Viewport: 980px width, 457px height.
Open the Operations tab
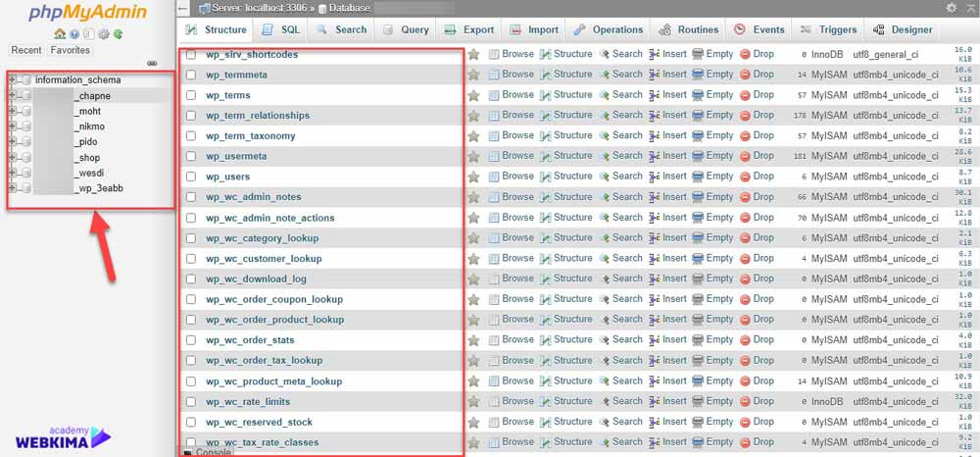(x=609, y=30)
